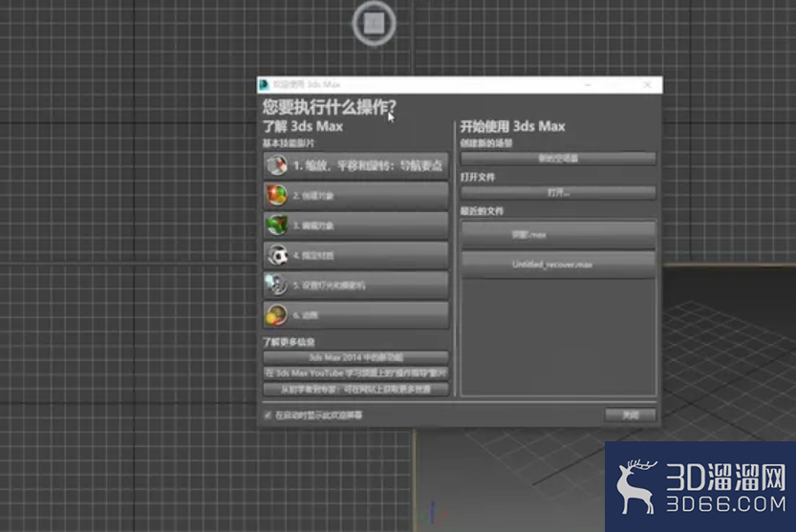Open recent file Untitled_recover.max
The image size is (796, 532).
point(558,265)
